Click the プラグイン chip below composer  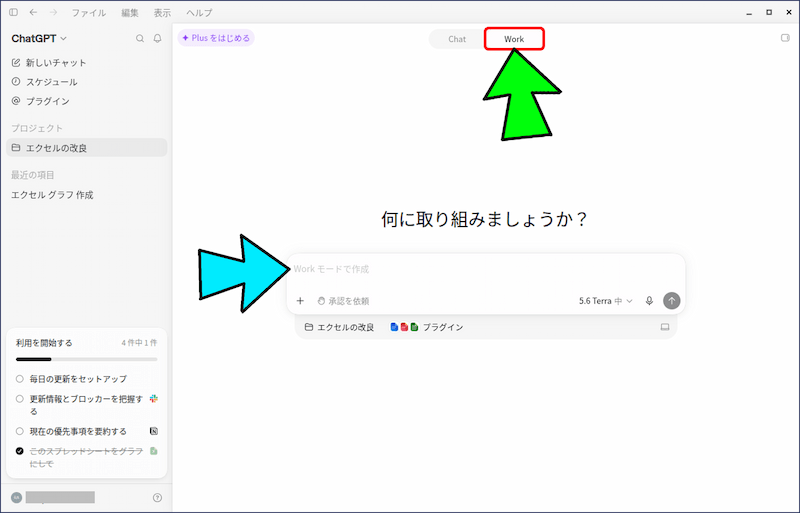tap(427, 327)
